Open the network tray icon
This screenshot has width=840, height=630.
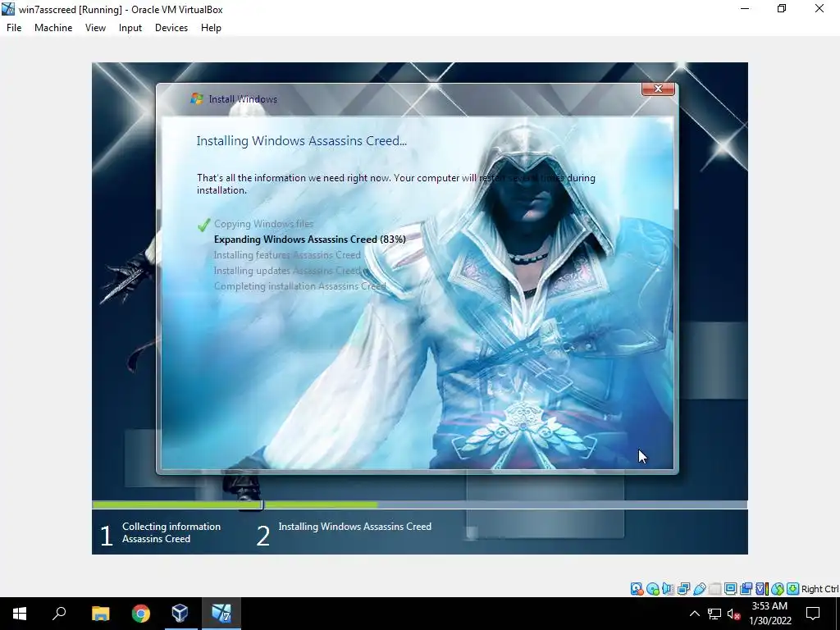[714, 614]
